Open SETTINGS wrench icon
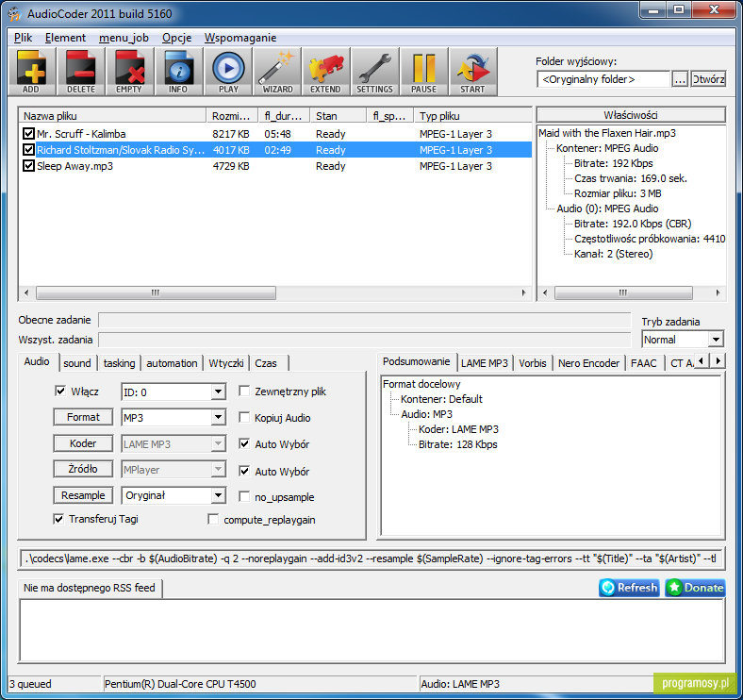Image resolution: width=743 pixels, height=700 pixels. 375,72
